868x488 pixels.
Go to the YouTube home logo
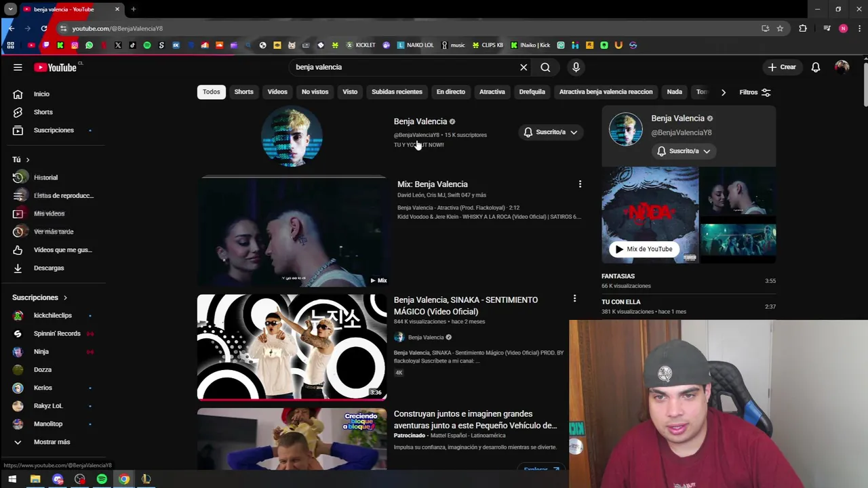point(56,67)
